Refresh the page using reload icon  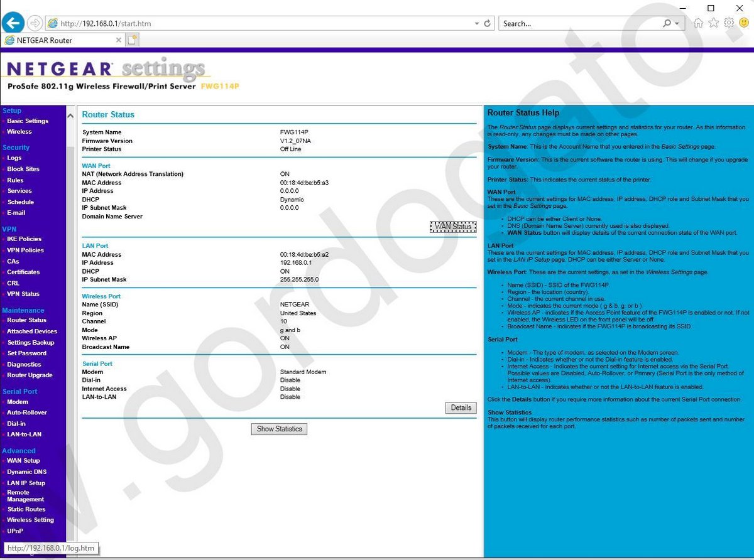pos(487,23)
